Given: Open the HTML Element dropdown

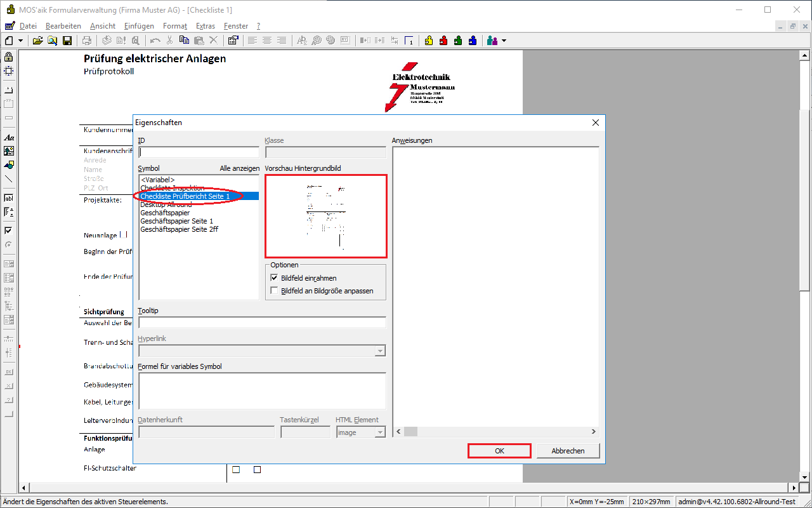Looking at the screenshot, I should 380,432.
